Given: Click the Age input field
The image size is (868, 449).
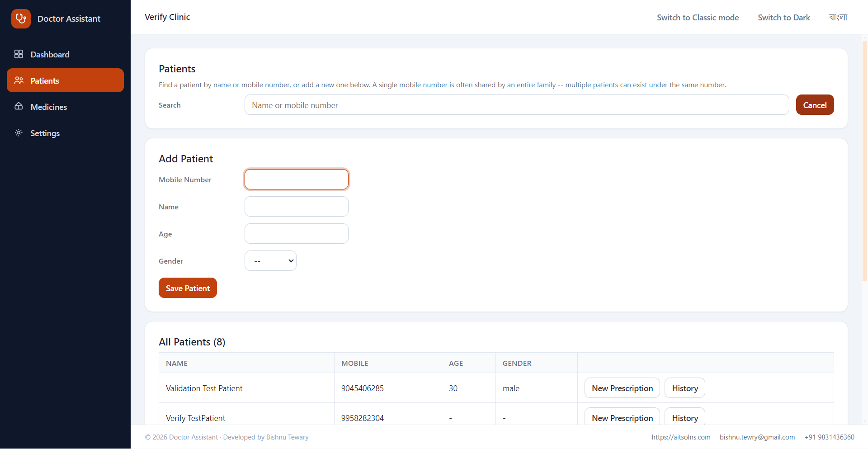Looking at the screenshot, I should (x=297, y=234).
